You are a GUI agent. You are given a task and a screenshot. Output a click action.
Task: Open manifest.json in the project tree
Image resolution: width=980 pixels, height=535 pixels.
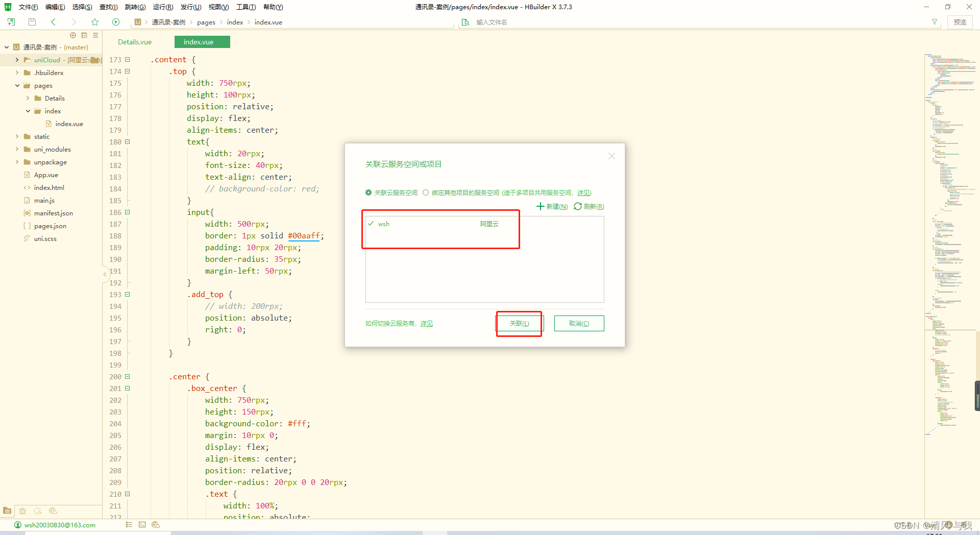54,213
